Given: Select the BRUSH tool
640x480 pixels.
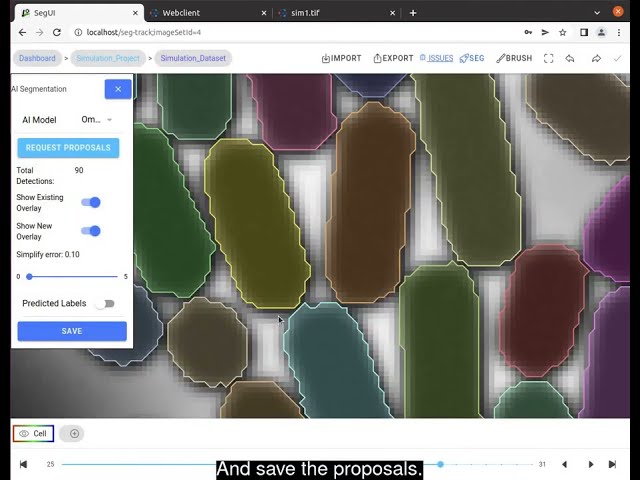Looking at the screenshot, I should 514,58.
